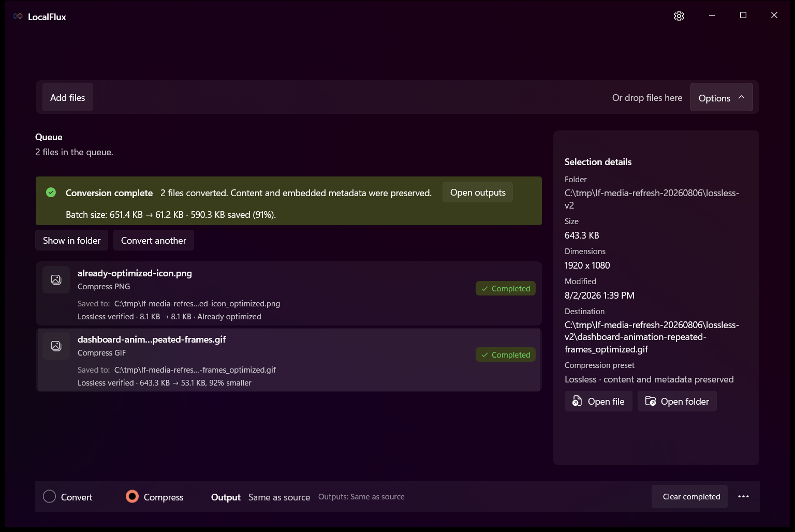
Task: Open the three-dot more options menu
Action: point(744,496)
